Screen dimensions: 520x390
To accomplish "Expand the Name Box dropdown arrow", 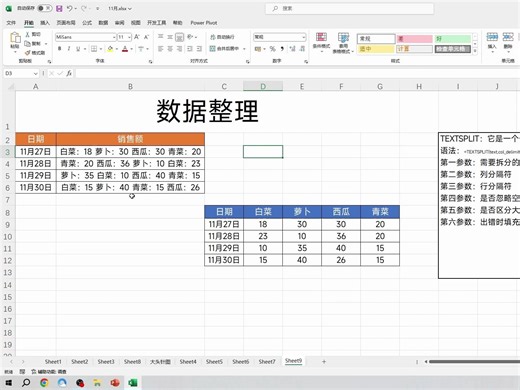I will click(x=35, y=73).
